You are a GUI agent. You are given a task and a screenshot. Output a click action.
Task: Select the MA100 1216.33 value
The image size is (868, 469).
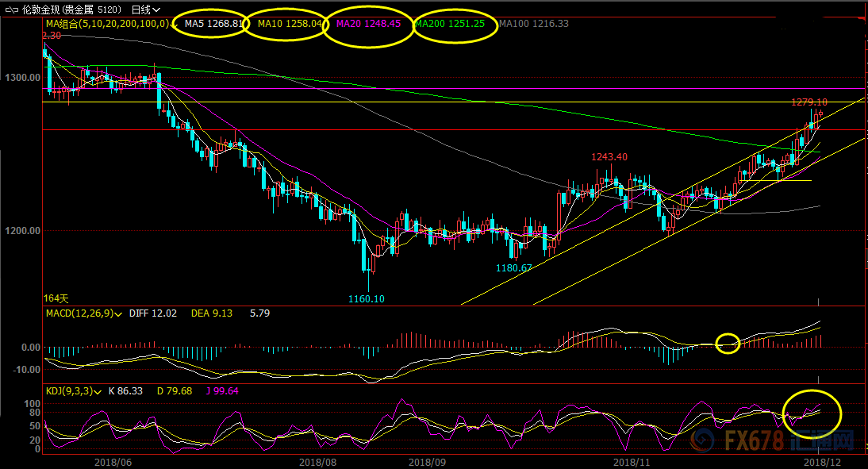click(534, 24)
